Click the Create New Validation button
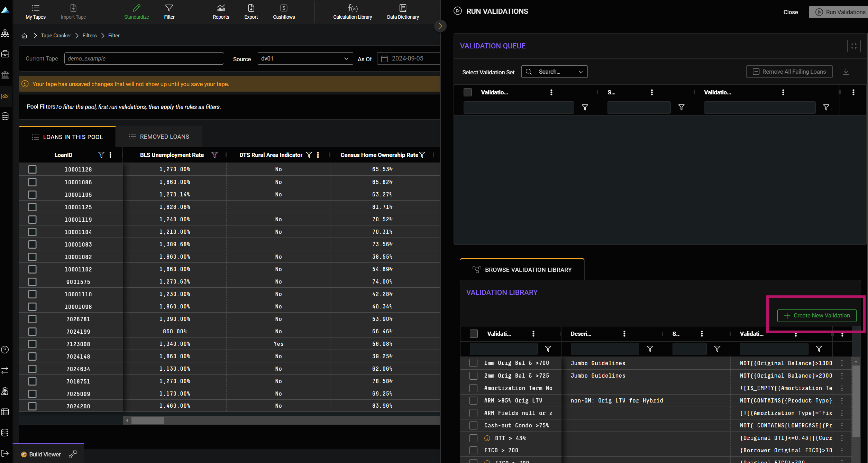This screenshot has height=463, width=868. click(816, 315)
